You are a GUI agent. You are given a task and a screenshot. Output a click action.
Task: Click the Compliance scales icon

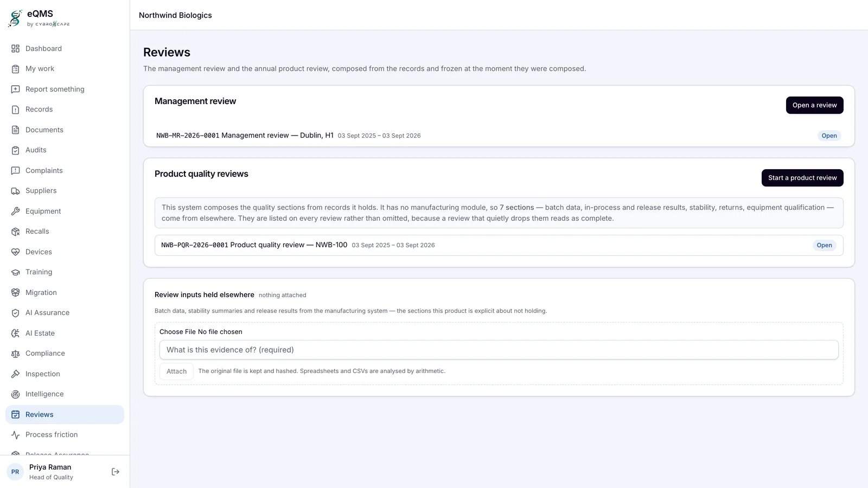coord(15,354)
